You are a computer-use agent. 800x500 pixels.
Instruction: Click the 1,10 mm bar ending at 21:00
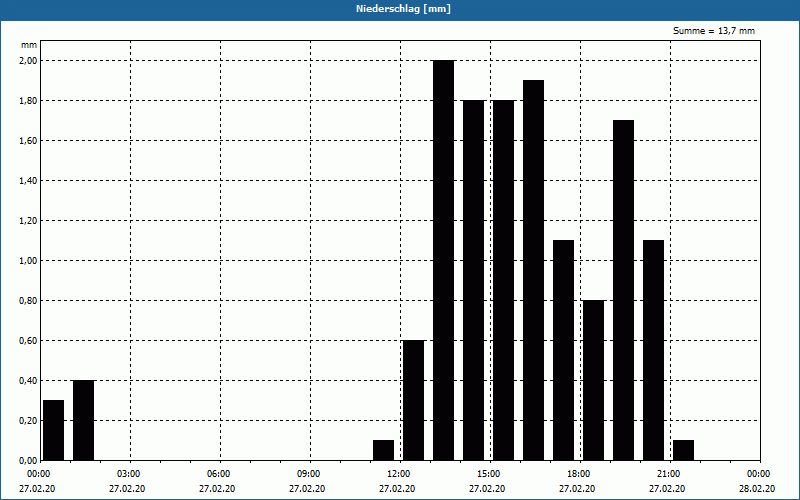pyautogui.click(x=654, y=350)
